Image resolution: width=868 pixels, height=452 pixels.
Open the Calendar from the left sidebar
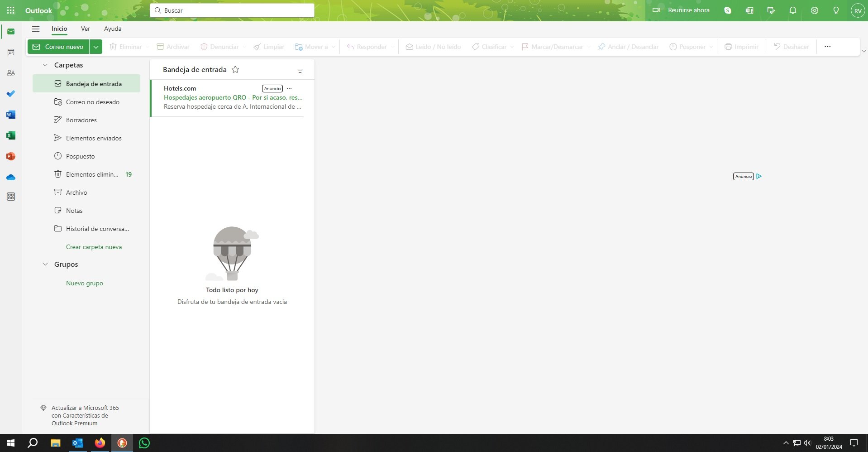11,52
